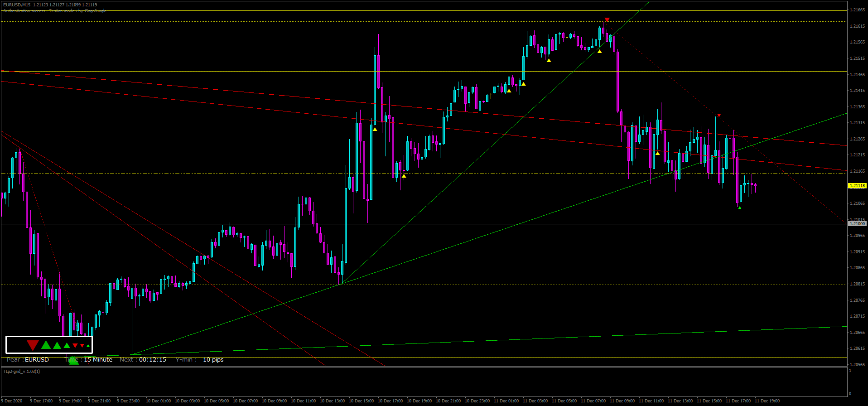Click the 10 Dec 01:00 time axis label
The image size is (868, 406).
[x=158, y=401]
